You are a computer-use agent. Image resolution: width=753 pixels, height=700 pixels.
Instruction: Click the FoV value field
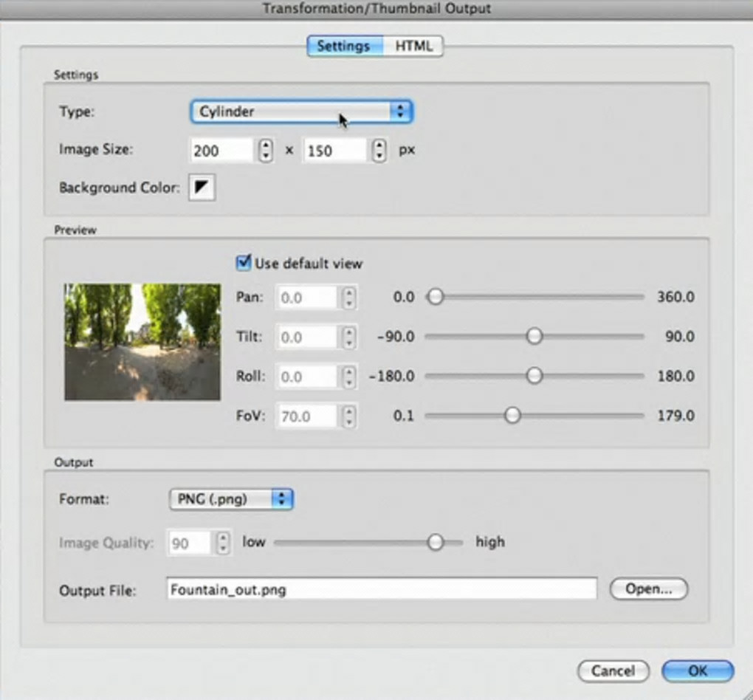pos(307,416)
